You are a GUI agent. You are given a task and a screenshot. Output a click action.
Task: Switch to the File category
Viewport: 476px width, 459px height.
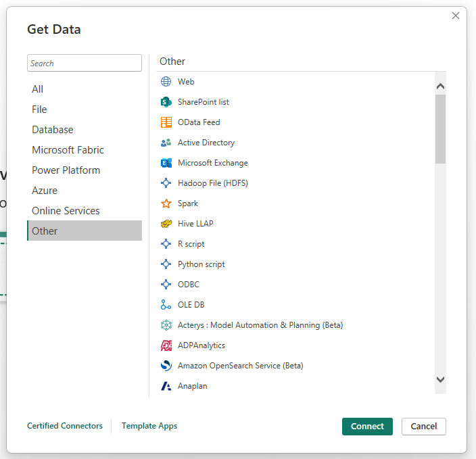pyautogui.click(x=85, y=110)
